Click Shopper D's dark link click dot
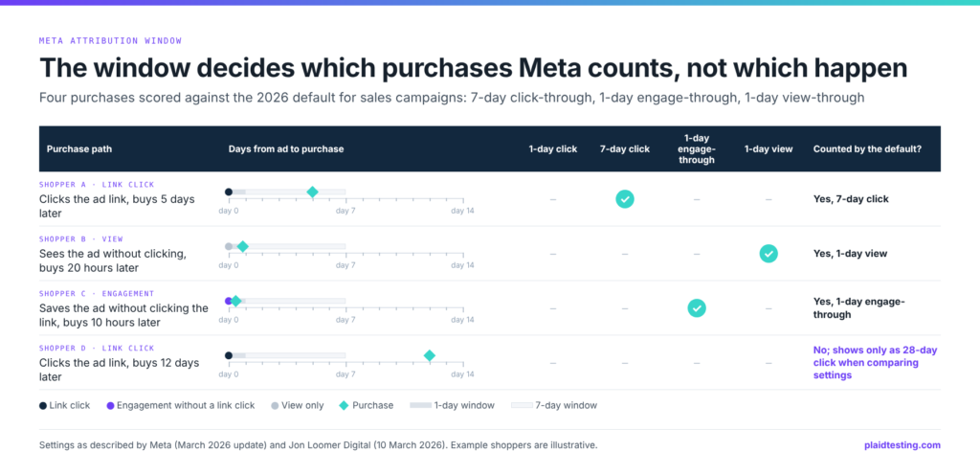980x475 pixels. click(x=229, y=355)
